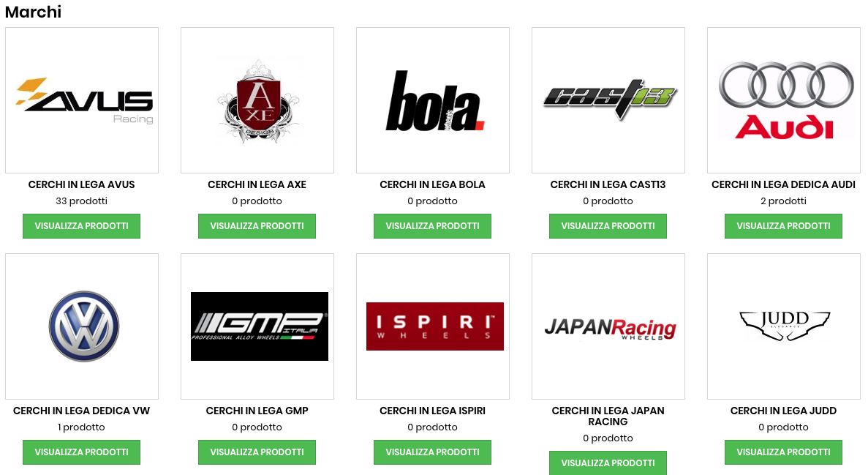Follow the Cerchi in Lega Judd heading link
Viewport: 868px width, 475px height.
pyautogui.click(x=783, y=411)
